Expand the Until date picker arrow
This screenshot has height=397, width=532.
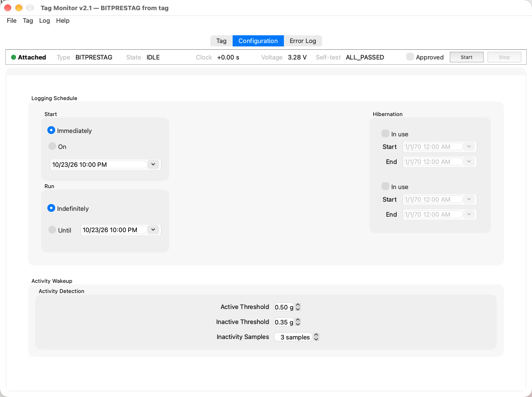(153, 230)
